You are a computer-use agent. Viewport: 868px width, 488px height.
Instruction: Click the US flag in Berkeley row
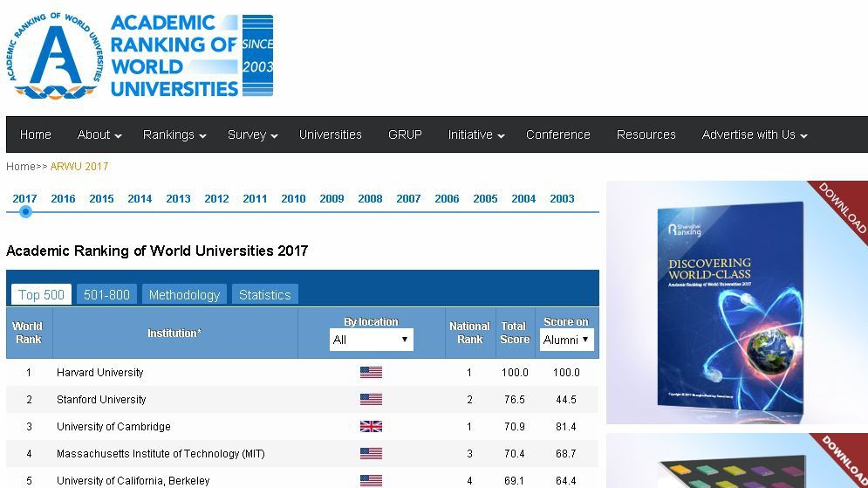(x=371, y=481)
